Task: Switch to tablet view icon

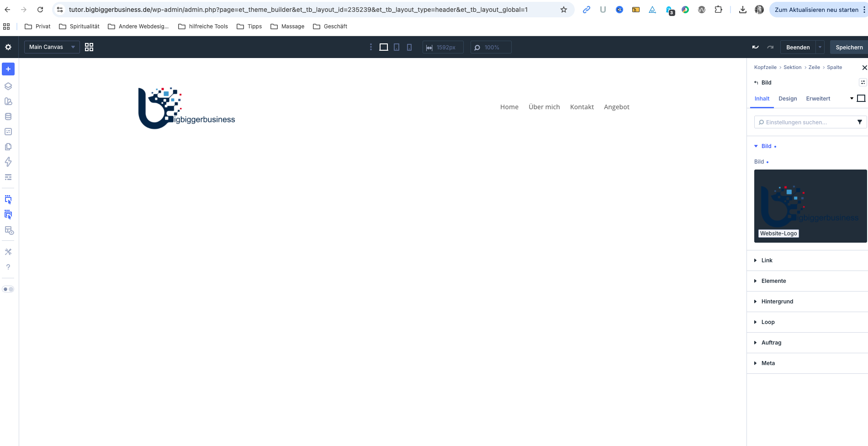Action: pyautogui.click(x=397, y=47)
